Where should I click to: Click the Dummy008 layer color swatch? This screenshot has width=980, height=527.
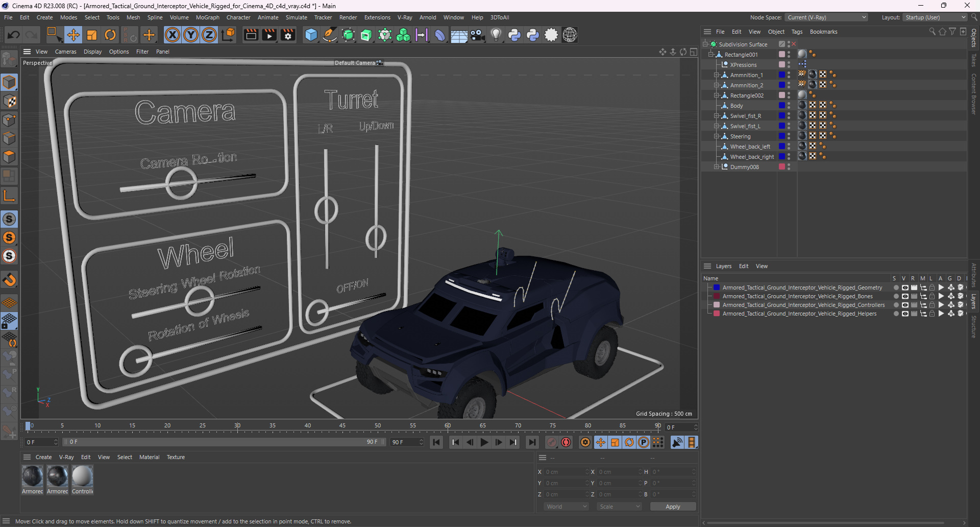pos(781,167)
